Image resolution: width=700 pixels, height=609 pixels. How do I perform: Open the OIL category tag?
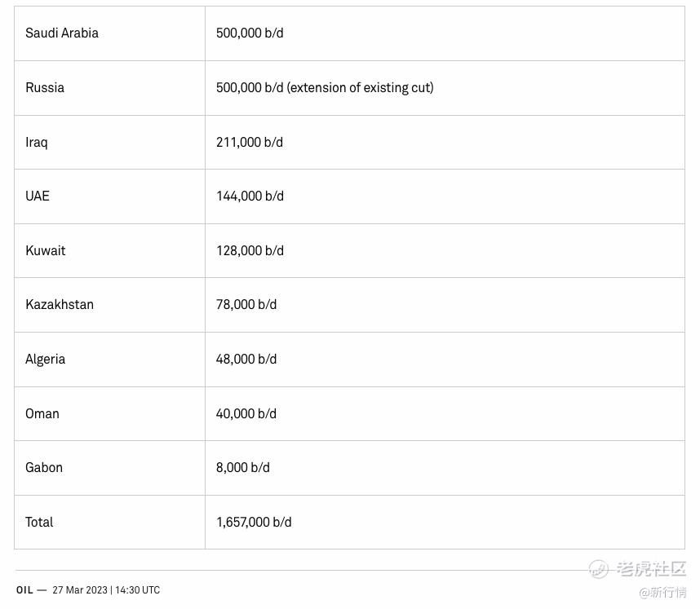24,589
